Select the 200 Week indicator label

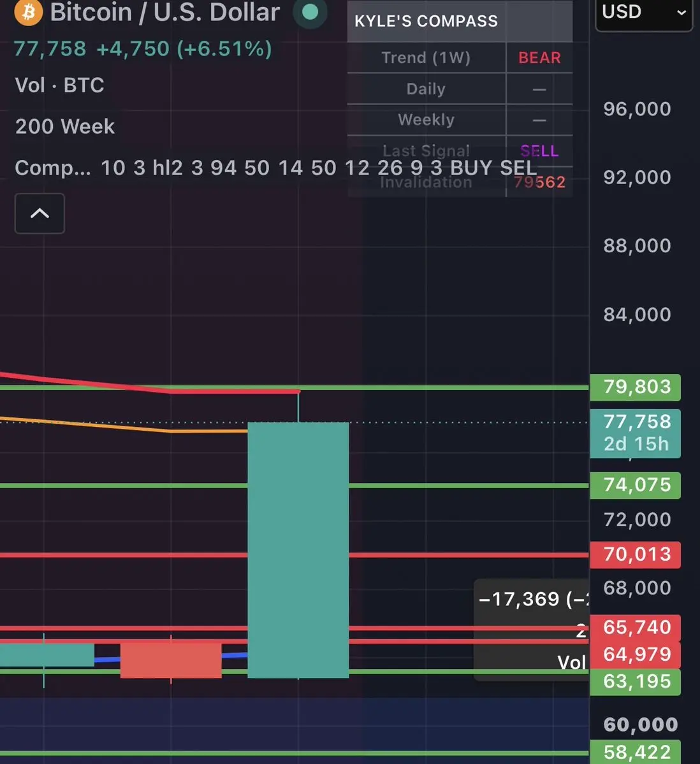pyautogui.click(x=65, y=127)
